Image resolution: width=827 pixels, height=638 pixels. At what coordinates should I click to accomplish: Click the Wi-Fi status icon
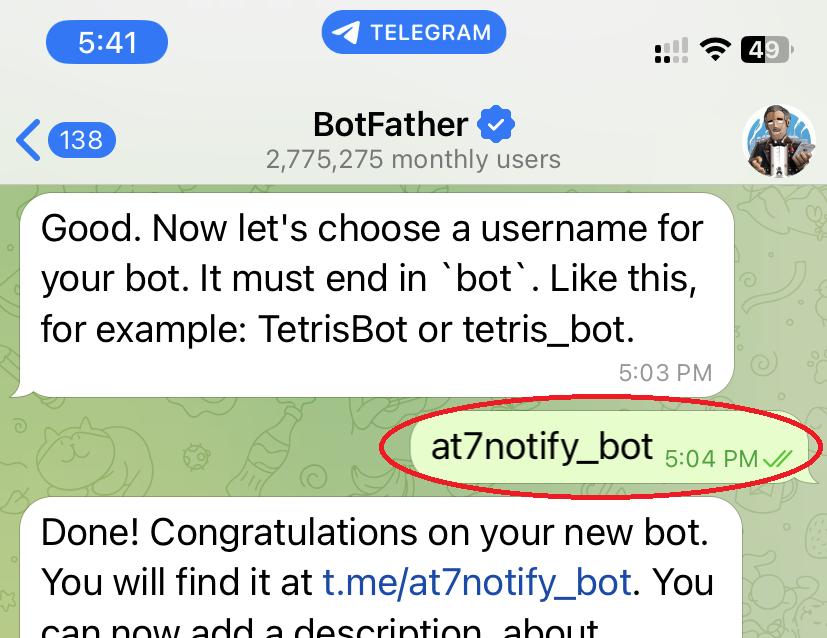[715, 49]
